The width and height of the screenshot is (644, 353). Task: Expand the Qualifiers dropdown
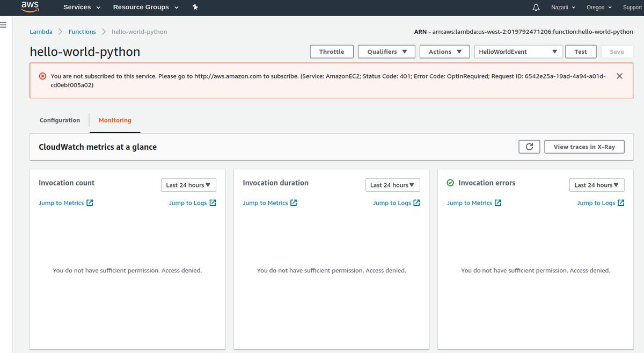pos(387,52)
